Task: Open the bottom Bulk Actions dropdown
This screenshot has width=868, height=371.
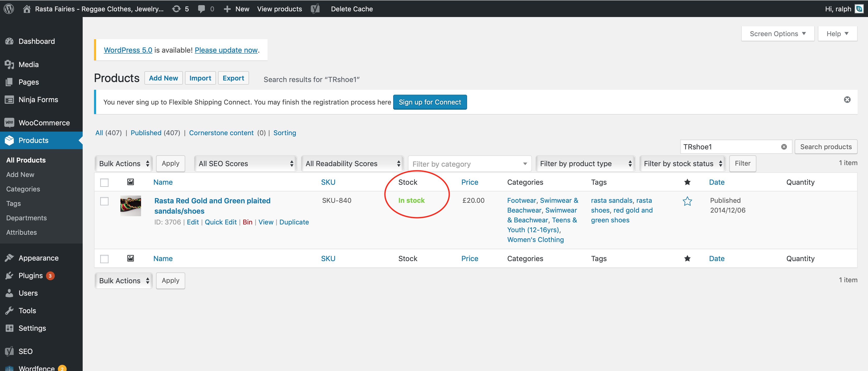Action: [124, 280]
